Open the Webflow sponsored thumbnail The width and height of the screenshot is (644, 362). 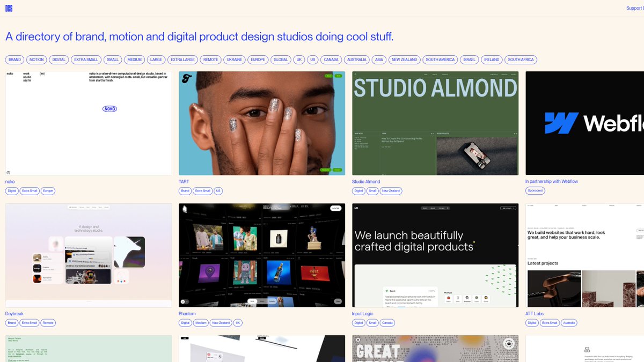click(584, 123)
